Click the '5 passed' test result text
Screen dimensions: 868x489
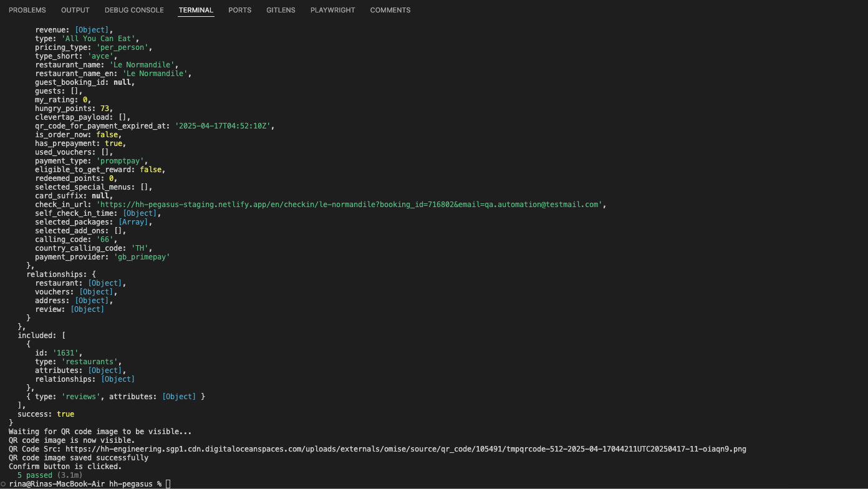(35, 475)
